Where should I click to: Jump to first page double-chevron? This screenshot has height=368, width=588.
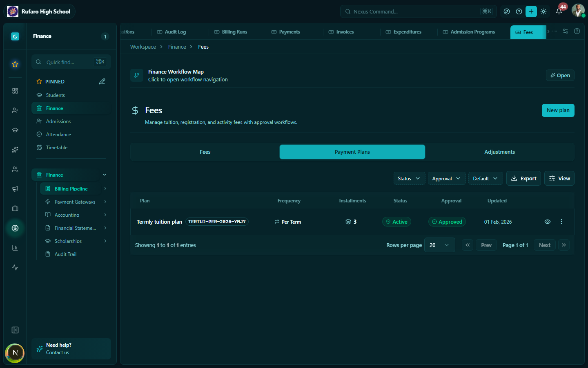(x=468, y=245)
